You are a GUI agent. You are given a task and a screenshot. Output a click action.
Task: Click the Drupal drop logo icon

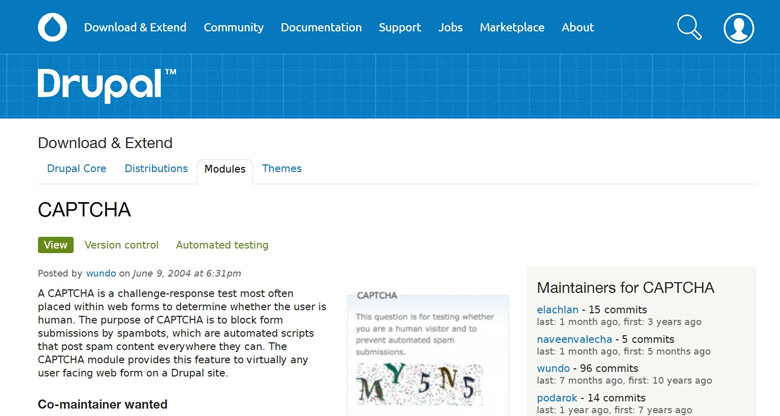[52, 27]
